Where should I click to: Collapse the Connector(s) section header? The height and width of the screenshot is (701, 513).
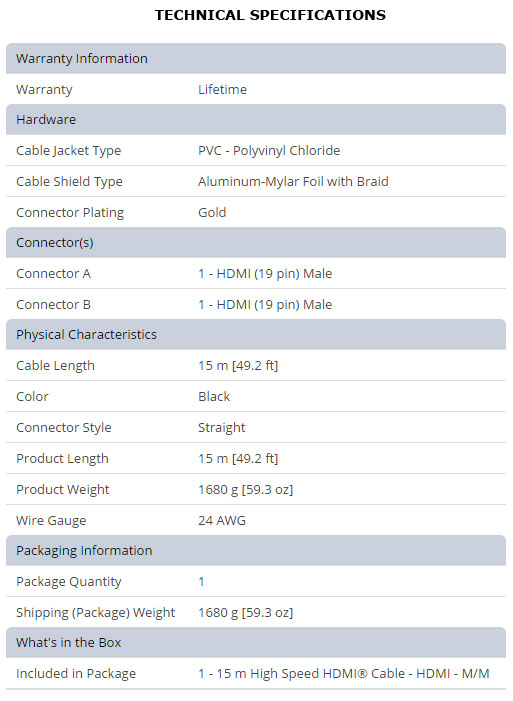(x=256, y=243)
